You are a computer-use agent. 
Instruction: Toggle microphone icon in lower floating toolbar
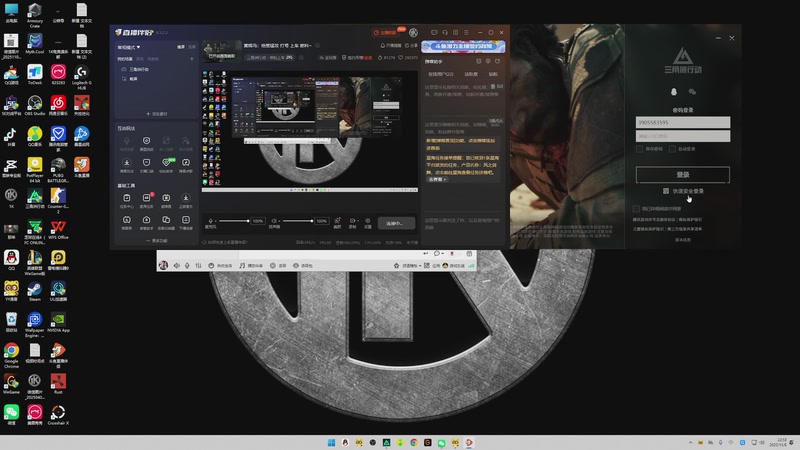[x=187, y=265]
